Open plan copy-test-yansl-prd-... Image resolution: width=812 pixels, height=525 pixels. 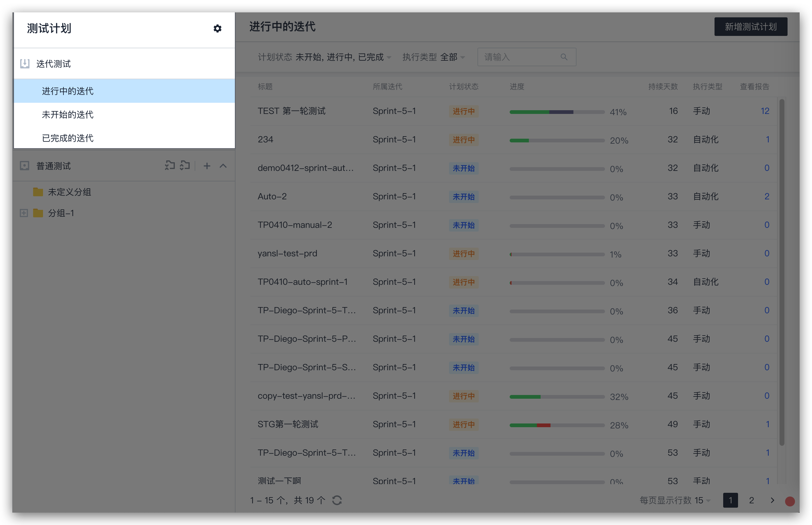306,396
